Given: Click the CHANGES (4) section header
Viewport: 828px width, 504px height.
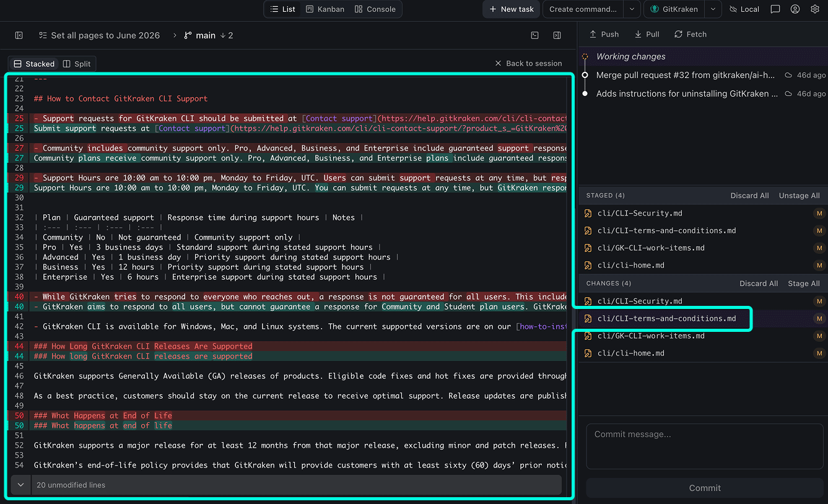Looking at the screenshot, I should tap(608, 284).
